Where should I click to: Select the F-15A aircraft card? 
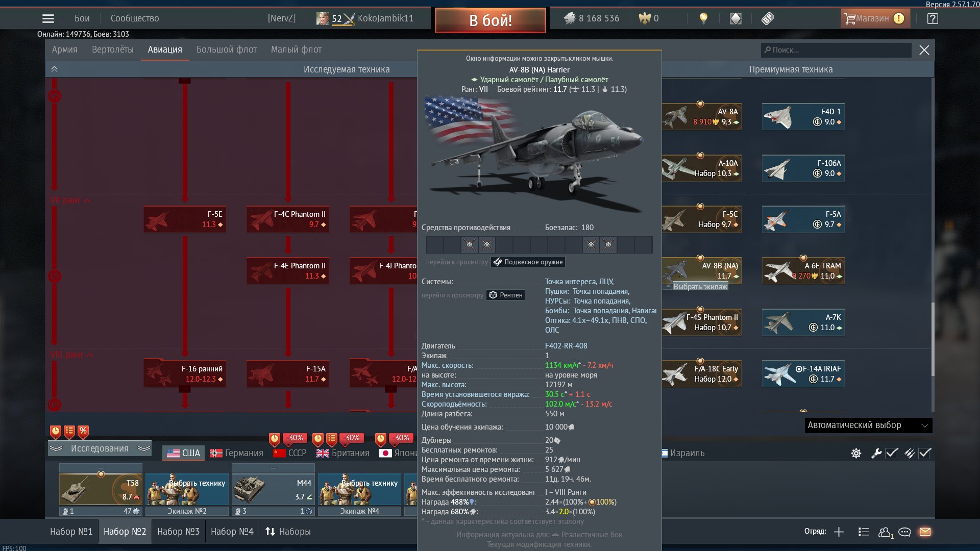(x=288, y=374)
